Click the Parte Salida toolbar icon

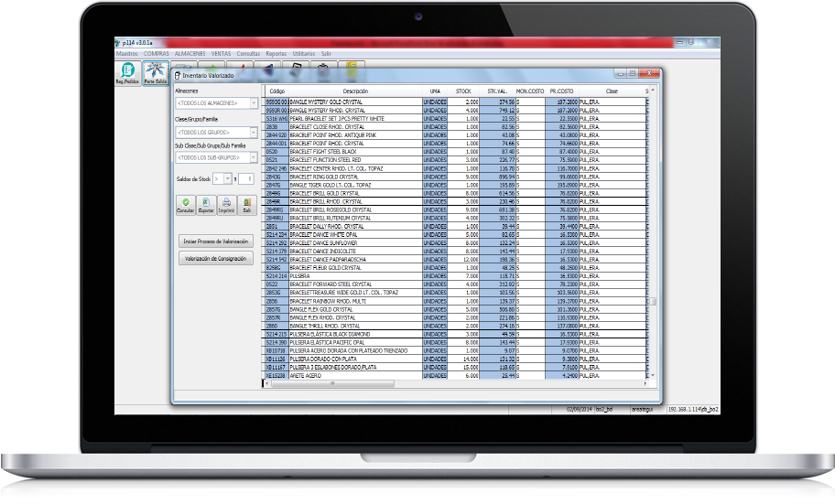[x=155, y=72]
